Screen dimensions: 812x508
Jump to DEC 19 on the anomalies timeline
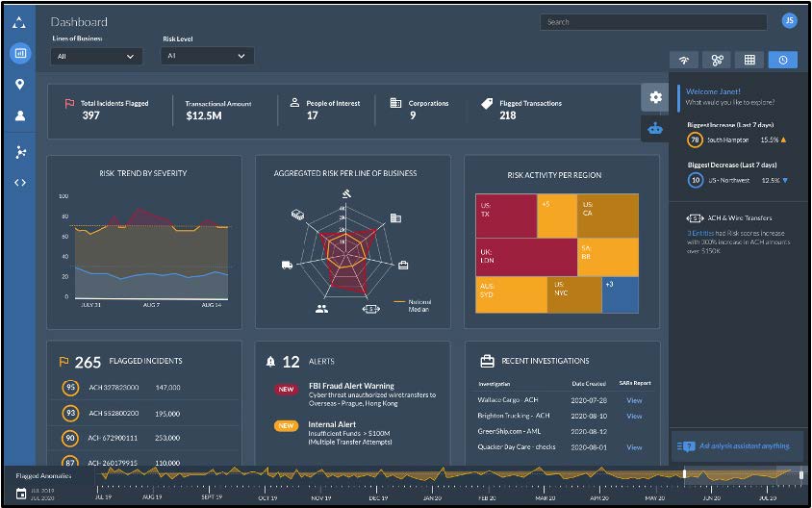coord(378,497)
